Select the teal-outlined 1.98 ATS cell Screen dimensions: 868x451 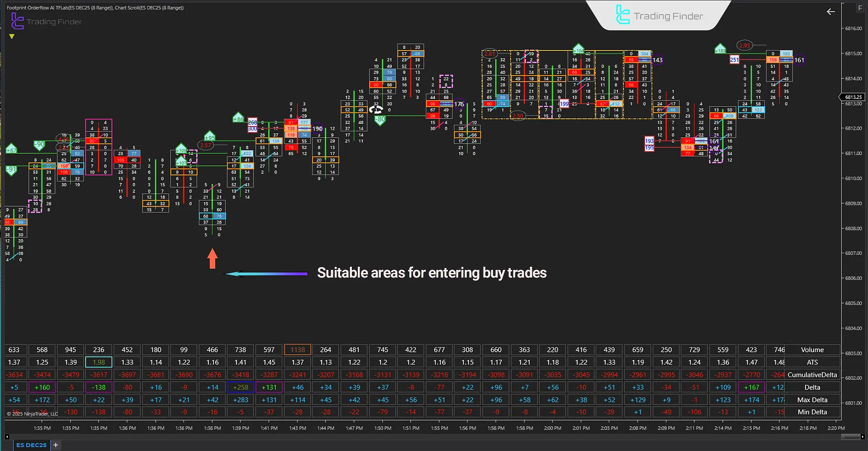(98, 362)
